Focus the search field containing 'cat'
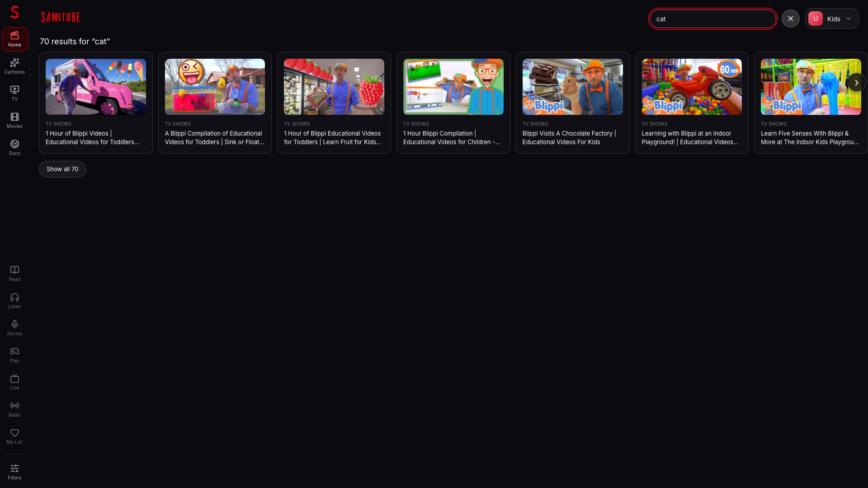868x488 pixels. coord(712,19)
